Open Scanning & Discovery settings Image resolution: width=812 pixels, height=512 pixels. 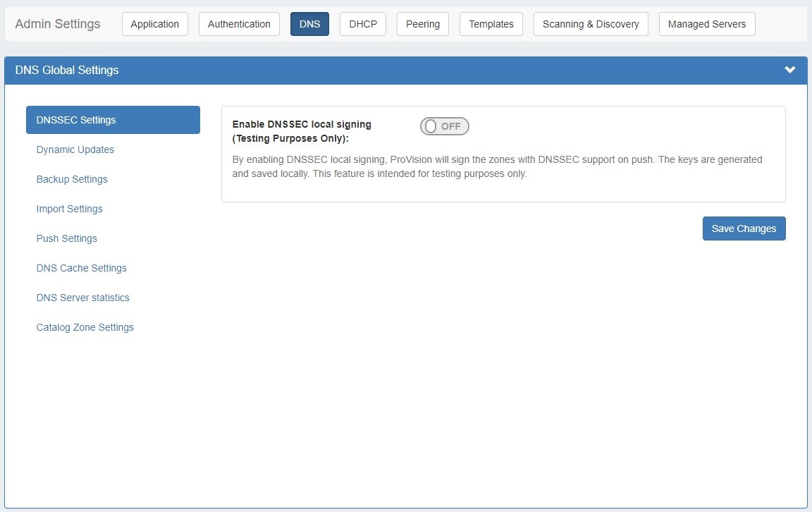tap(591, 24)
